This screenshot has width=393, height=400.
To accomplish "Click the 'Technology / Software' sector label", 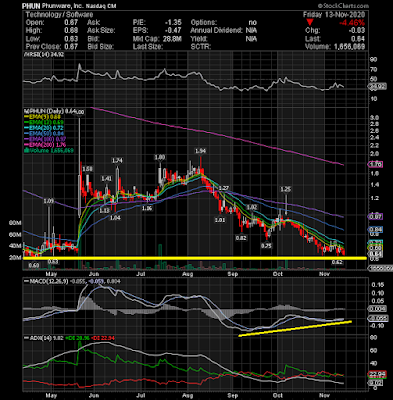I will click(59, 15).
